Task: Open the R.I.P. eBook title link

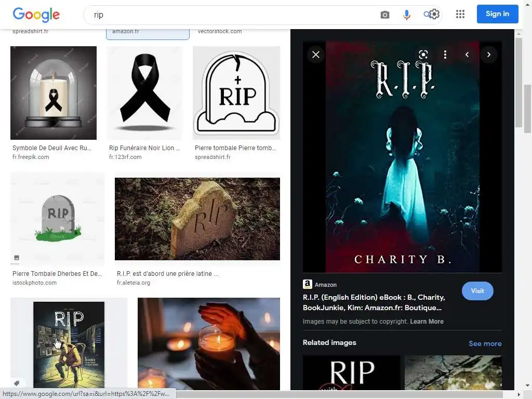Action: [x=374, y=302]
